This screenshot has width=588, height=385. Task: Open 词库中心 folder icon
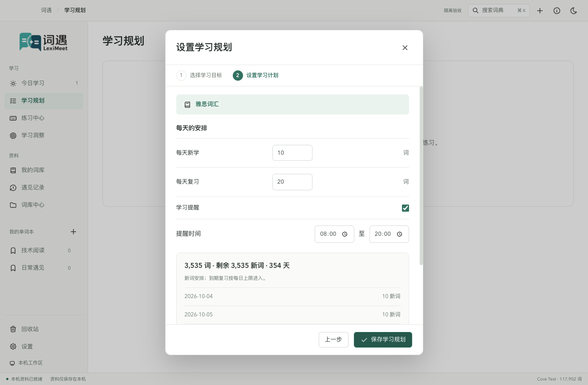[13, 205]
